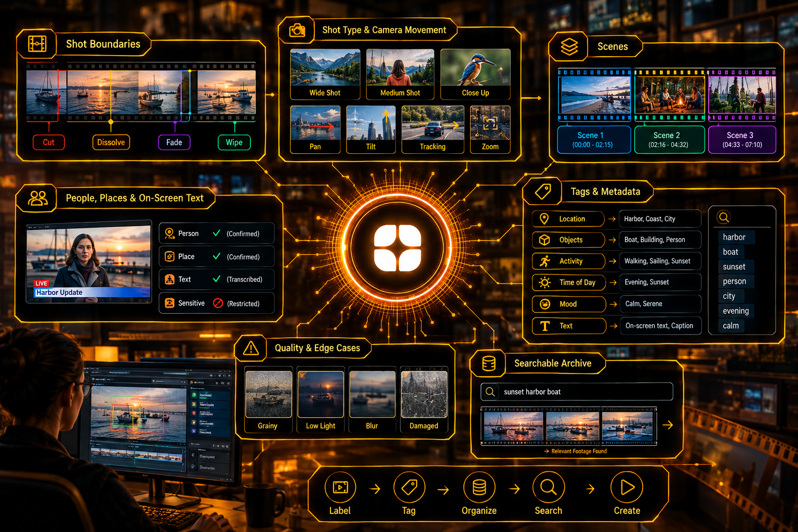Click the Place confirmed checkmark
This screenshot has height=532, width=798.
217,256
